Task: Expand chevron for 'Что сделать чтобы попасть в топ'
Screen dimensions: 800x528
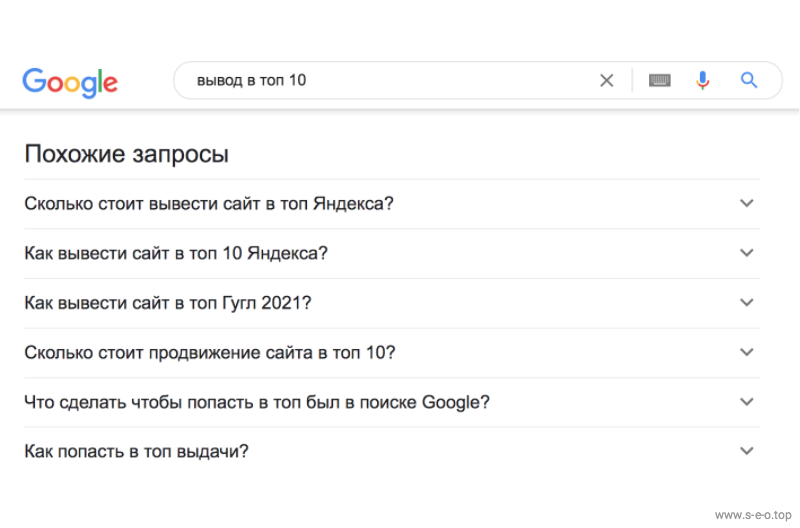Action: click(747, 401)
